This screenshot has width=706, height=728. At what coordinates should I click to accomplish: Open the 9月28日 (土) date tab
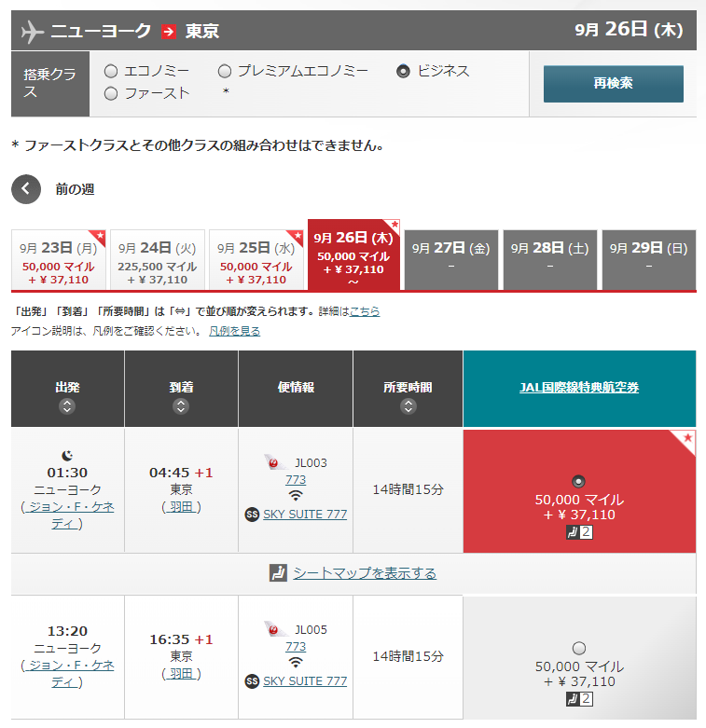pyautogui.click(x=550, y=260)
